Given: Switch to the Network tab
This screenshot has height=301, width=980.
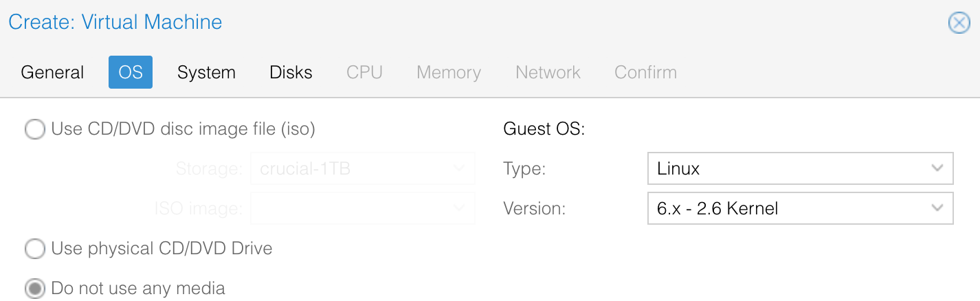Looking at the screenshot, I should (x=548, y=72).
